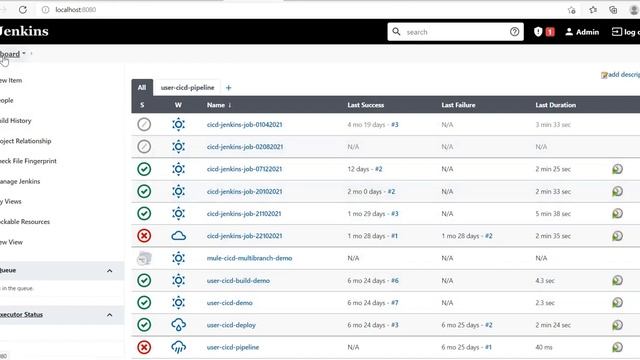Click success status icon of cicd-jenkins-job-07122021
Image resolution: width=640 pixels, height=360 pixels.
[144, 169]
